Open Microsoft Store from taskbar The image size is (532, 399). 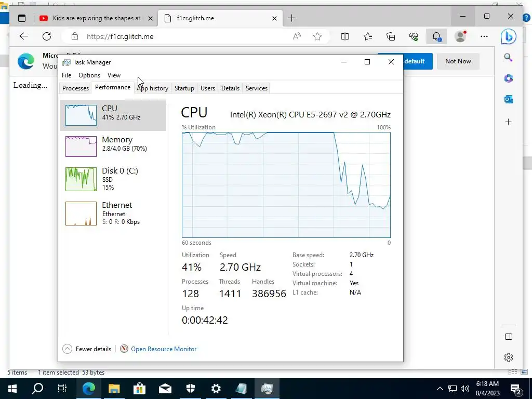click(139, 389)
